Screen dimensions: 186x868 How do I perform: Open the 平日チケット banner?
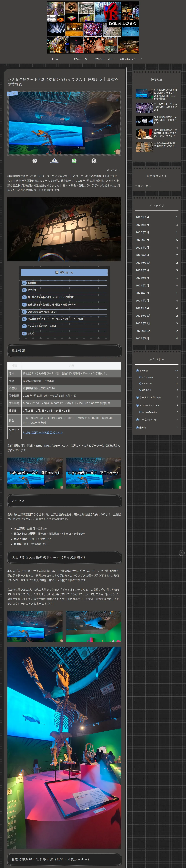(93, 473)
